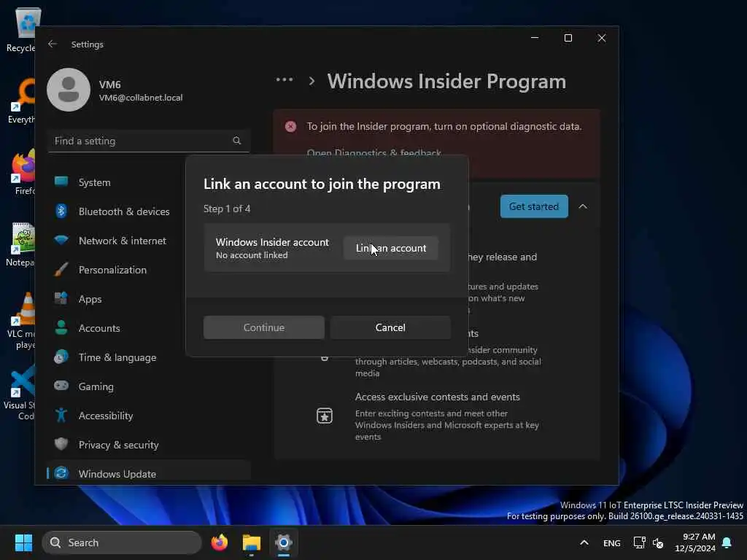Viewport: 747px width, 560px height.
Task: Show hidden system tray icons
Action: [584, 542]
